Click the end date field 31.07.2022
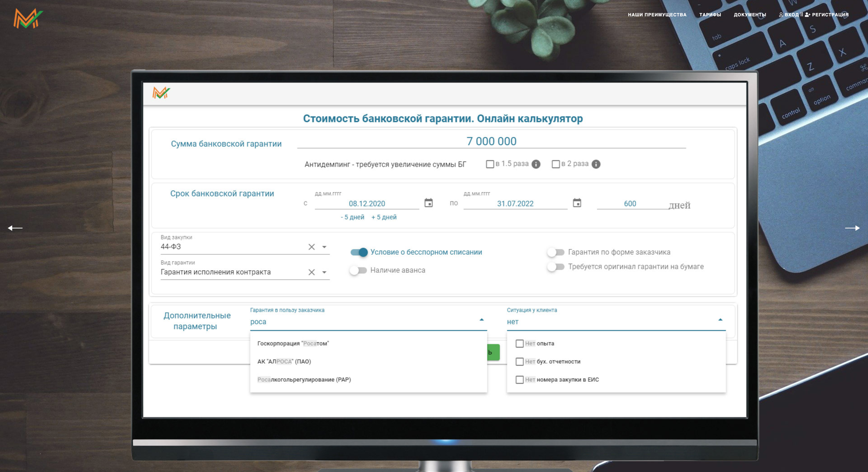The height and width of the screenshot is (472, 868). point(515,203)
